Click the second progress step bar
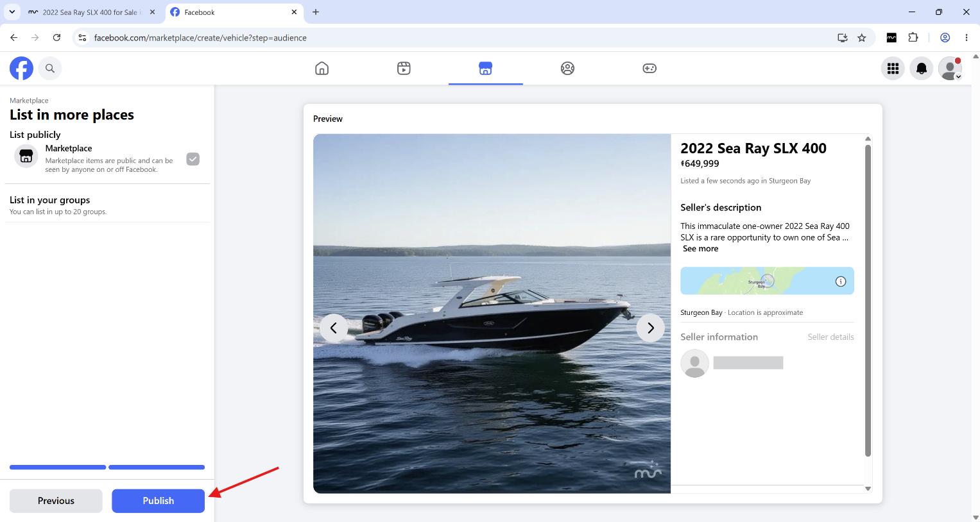The image size is (980, 522). click(x=157, y=467)
